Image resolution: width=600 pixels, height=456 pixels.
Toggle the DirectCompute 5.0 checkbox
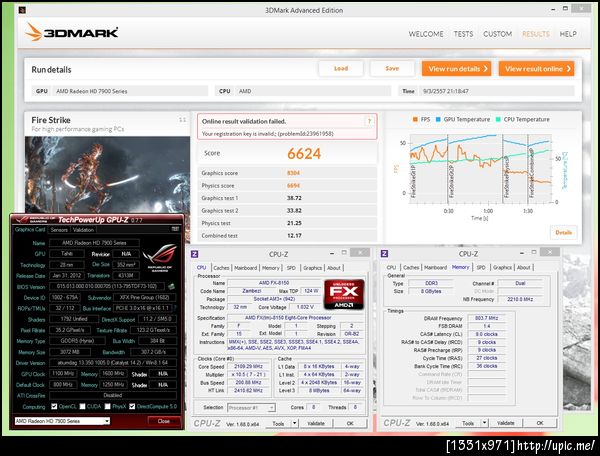point(132,406)
